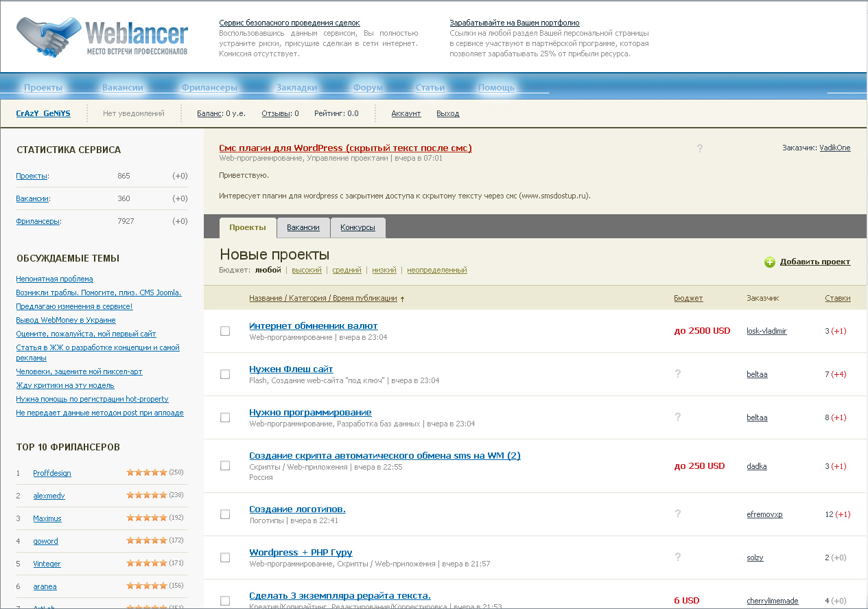Click the Weblancer handshake logo

point(102,36)
